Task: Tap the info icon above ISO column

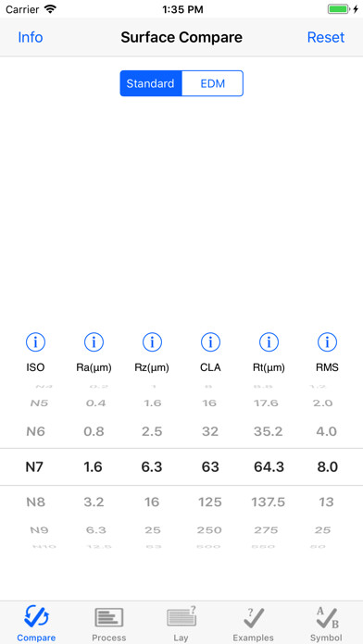Action: click(x=35, y=341)
